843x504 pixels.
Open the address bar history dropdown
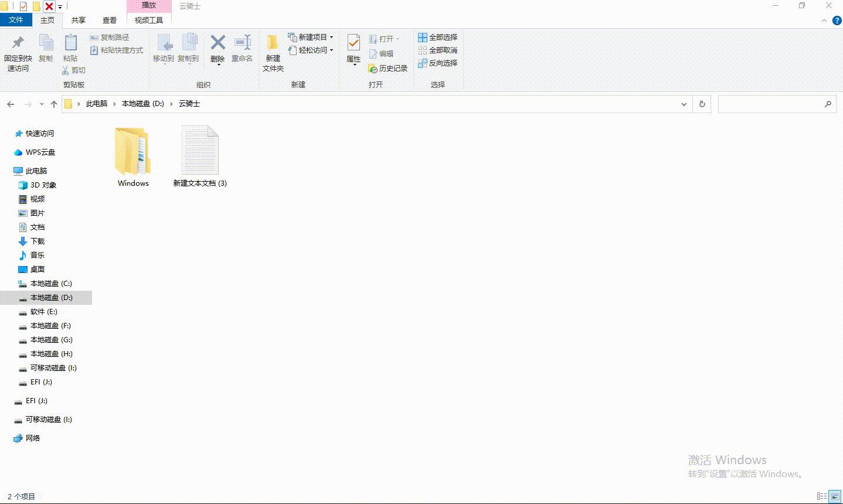(x=683, y=104)
